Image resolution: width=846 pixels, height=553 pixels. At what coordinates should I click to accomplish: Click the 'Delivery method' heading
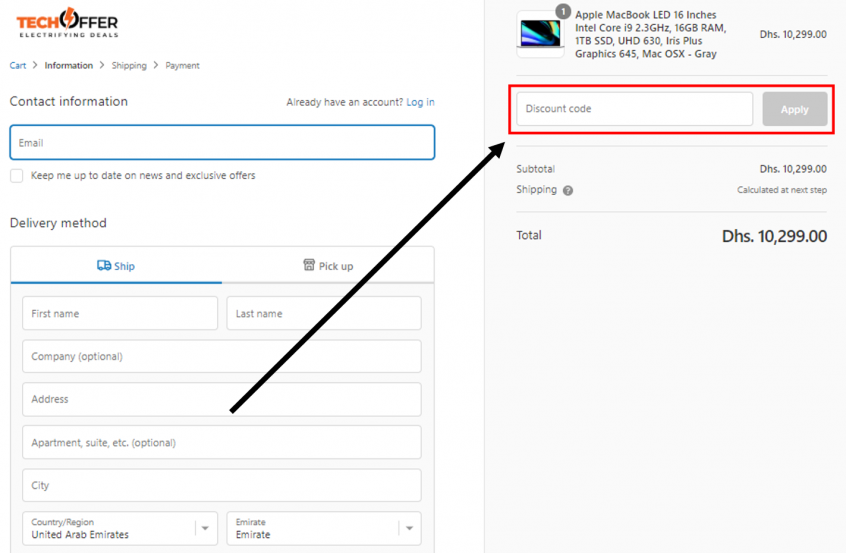point(58,223)
